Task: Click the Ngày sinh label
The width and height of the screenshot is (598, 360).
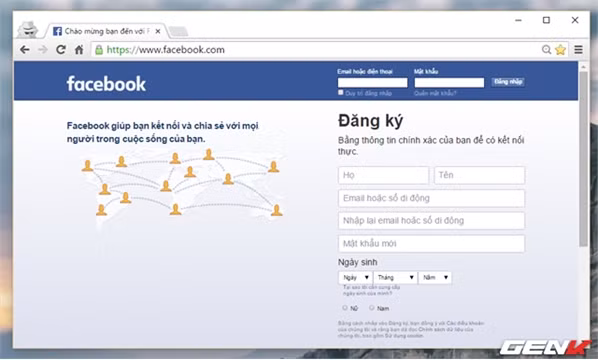Action: click(x=357, y=262)
